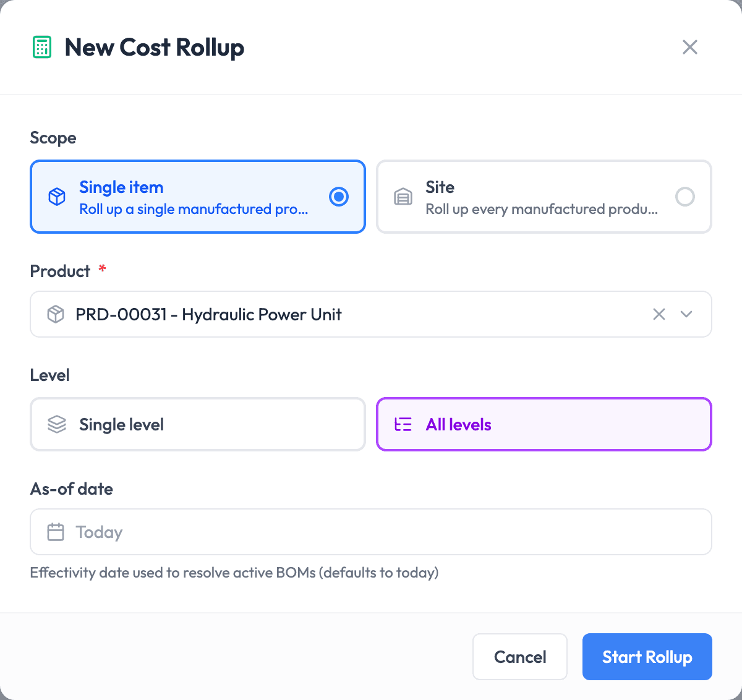Click the box icon inside Product field
Viewport: 742px width, 700px height.
point(56,314)
